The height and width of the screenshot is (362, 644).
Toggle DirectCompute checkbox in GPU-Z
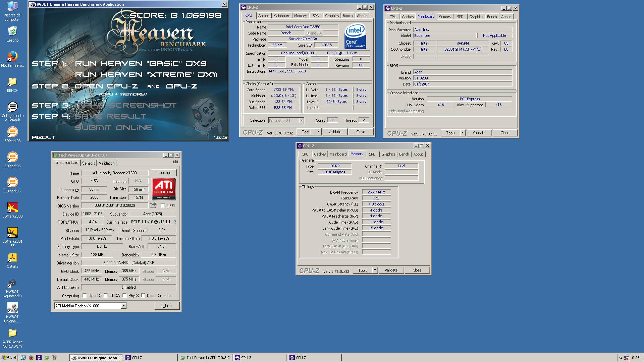pyautogui.click(x=143, y=296)
